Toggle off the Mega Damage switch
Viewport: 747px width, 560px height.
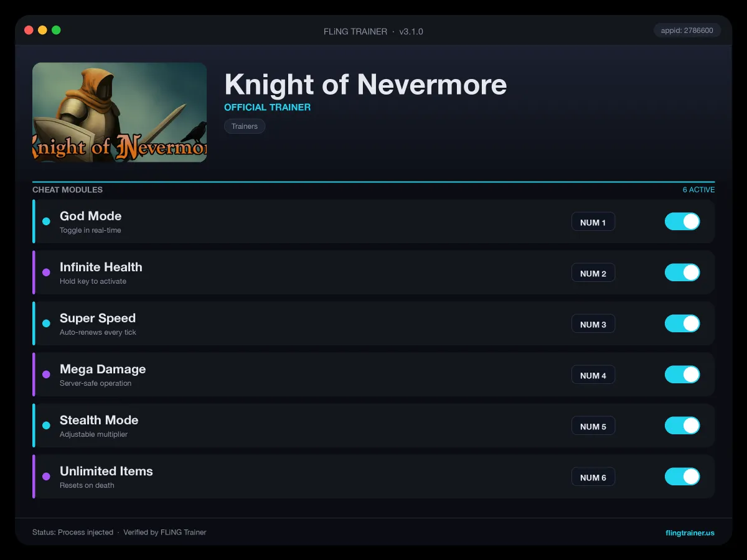coord(682,375)
